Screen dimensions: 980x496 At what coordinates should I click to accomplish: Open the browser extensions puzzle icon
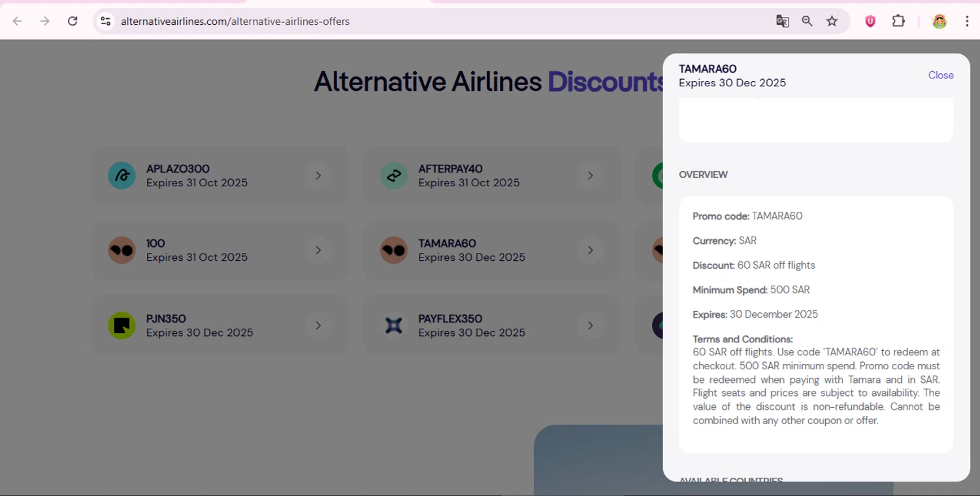(898, 21)
